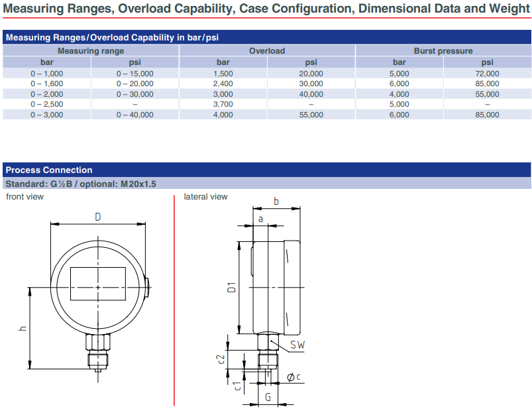Click the lateral view label
Screen dimensions: 532x411
click(x=205, y=197)
